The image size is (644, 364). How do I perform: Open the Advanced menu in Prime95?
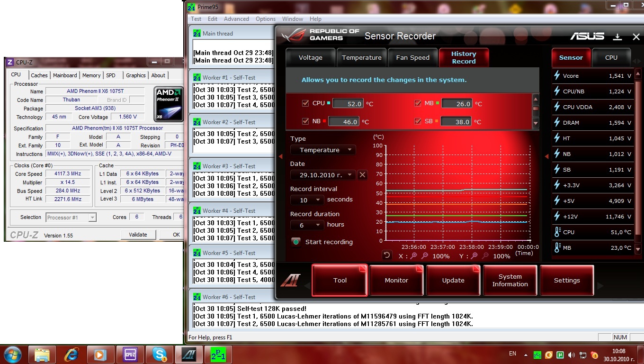(236, 19)
